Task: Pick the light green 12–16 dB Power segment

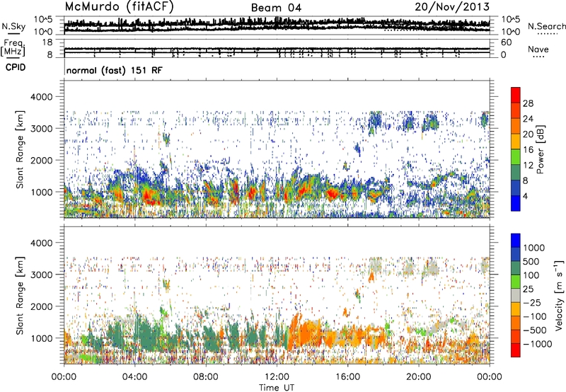Action: coord(516,157)
